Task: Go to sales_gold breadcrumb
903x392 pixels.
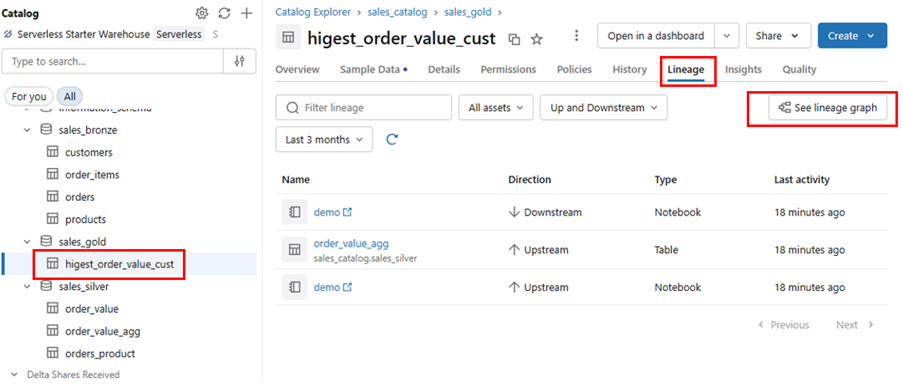Action: (x=469, y=12)
